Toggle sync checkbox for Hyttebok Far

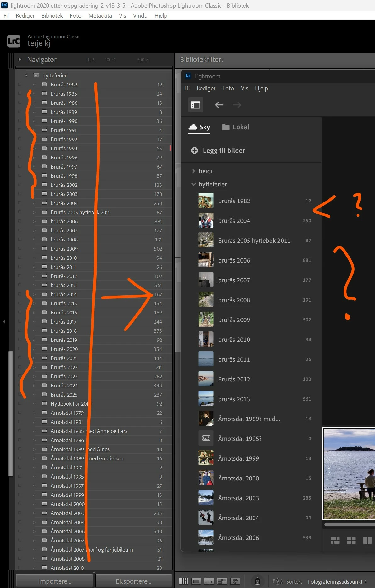point(20,403)
